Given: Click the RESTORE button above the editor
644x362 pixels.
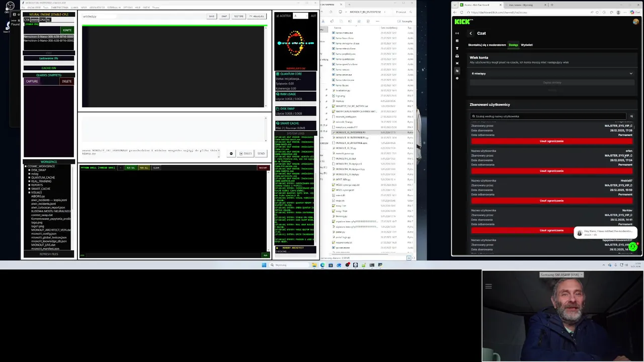Looking at the screenshot, I should 238,16.
